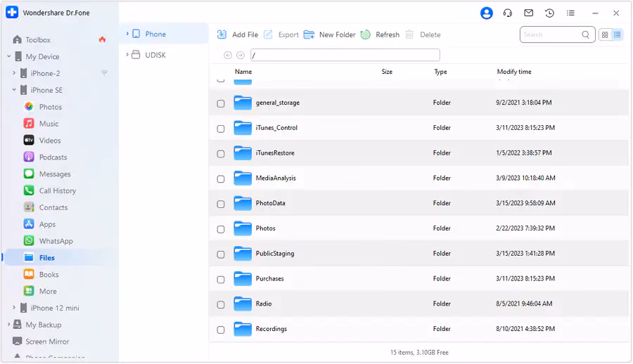Check the general_storage folder checkbox
633x364 pixels.
point(221,103)
